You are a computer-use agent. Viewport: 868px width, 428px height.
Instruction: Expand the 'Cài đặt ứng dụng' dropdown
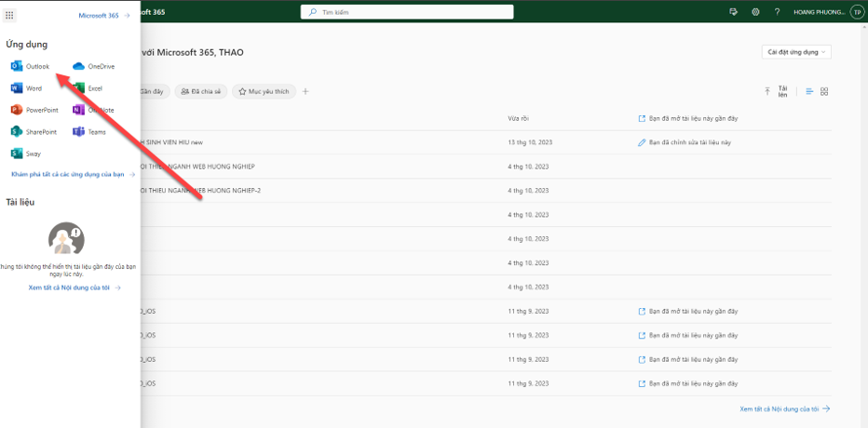point(796,52)
